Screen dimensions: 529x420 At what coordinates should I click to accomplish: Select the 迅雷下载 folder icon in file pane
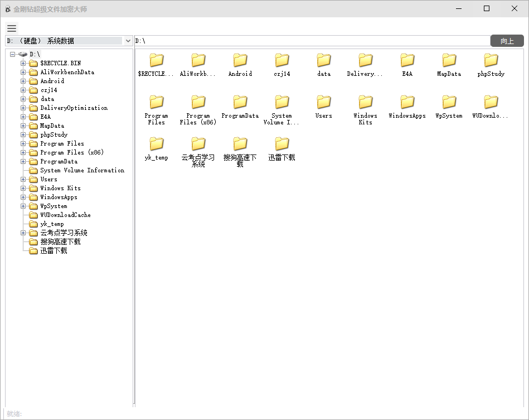[282, 144]
